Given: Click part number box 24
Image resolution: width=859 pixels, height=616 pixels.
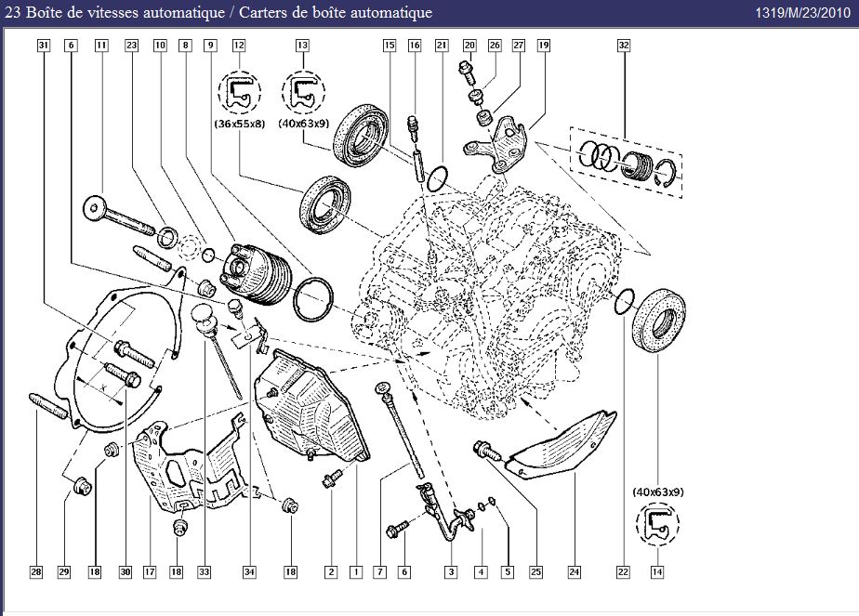Looking at the screenshot, I should click(x=575, y=572).
